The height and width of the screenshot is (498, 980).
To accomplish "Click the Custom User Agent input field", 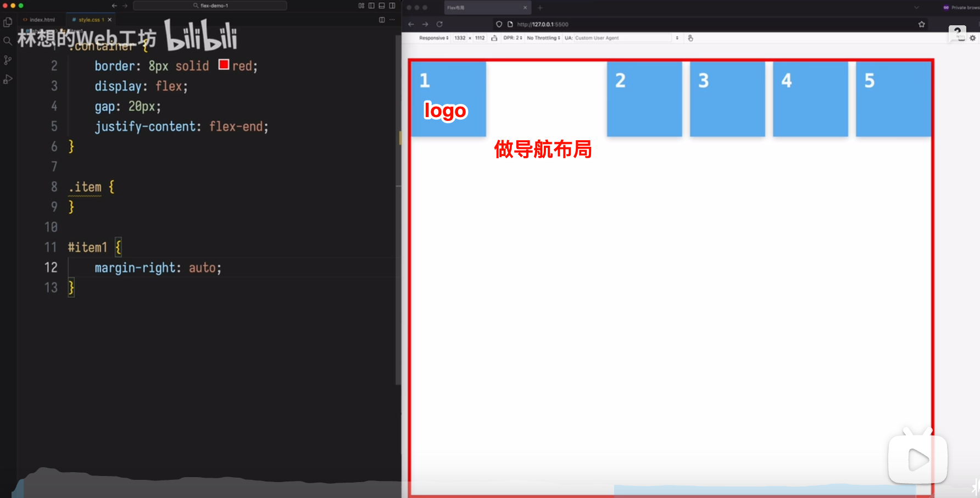I will pyautogui.click(x=623, y=38).
